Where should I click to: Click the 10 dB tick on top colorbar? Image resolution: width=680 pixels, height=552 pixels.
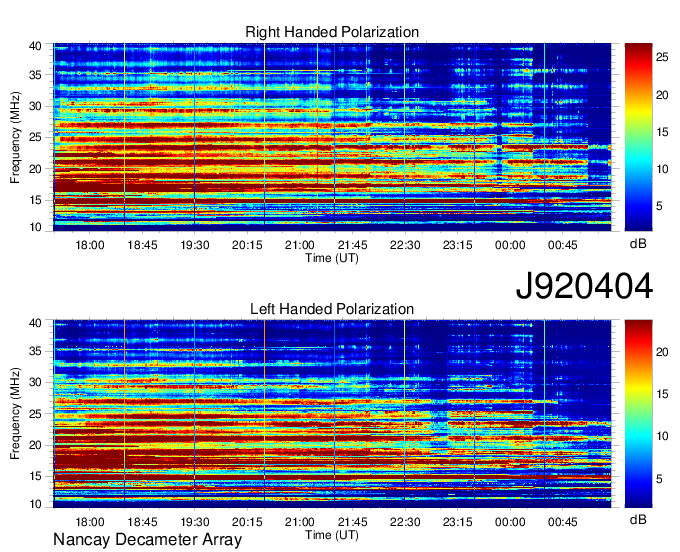[x=662, y=169]
